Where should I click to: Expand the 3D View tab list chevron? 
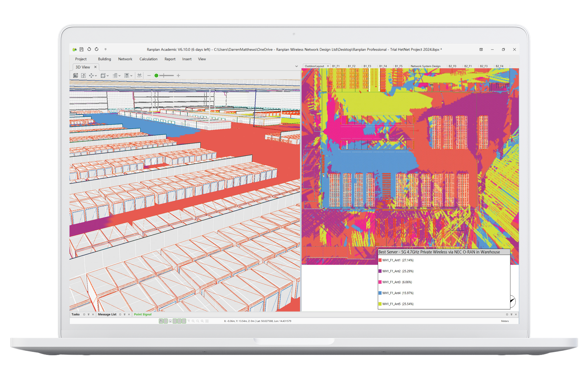click(x=297, y=66)
